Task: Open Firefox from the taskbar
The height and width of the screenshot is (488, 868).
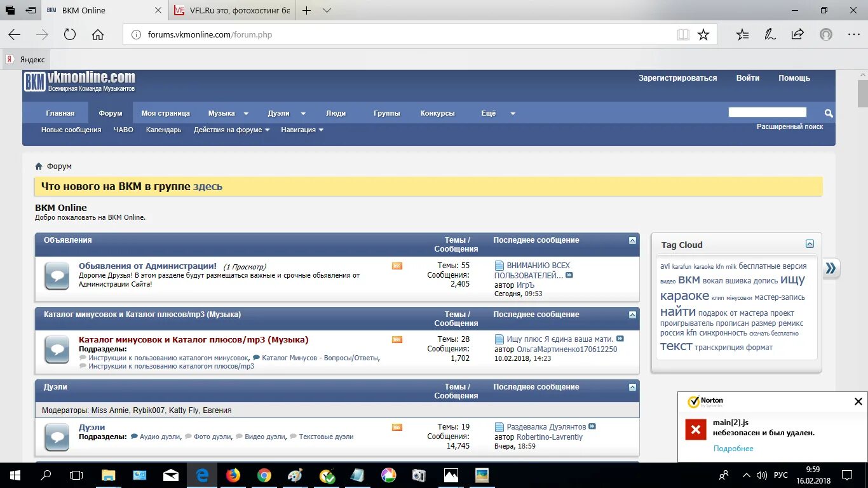Action: tap(233, 475)
